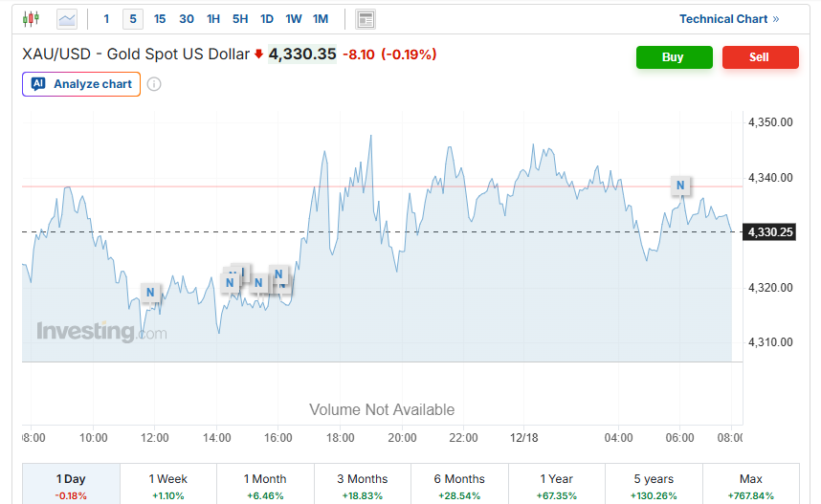Switch to candlestick chart type

pyautogui.click(x=32, y=18)
